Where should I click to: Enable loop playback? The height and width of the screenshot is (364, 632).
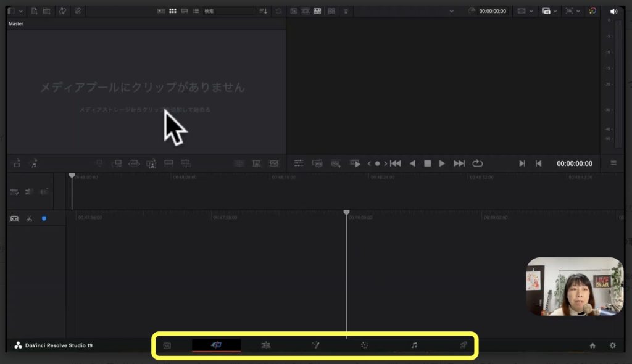point(478,163)
